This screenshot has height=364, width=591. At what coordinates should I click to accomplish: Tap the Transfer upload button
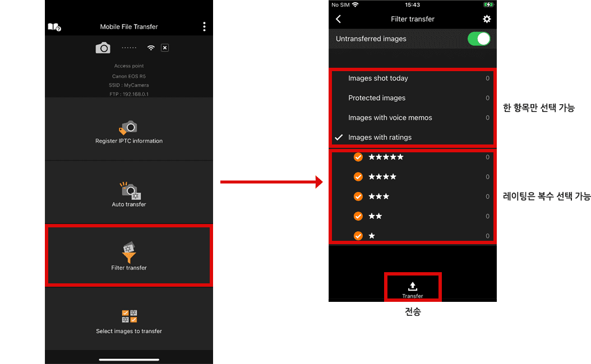[x=413, y=290]
